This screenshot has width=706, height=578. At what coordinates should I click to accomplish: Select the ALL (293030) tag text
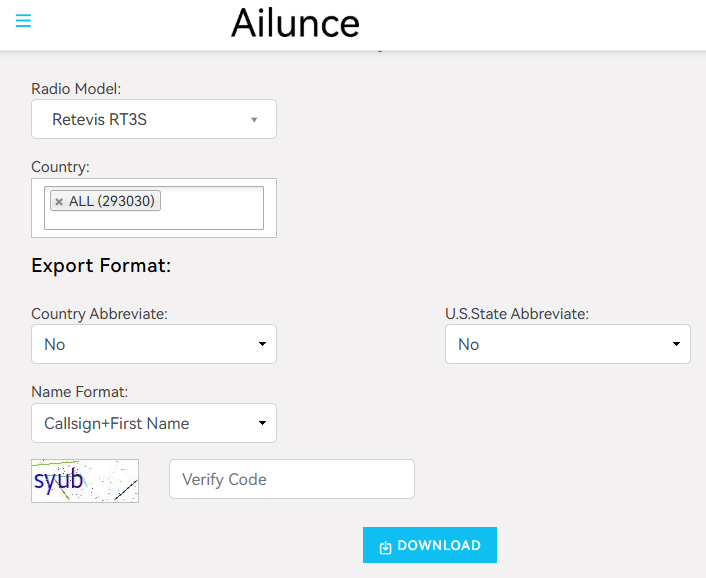pos(112,202)
